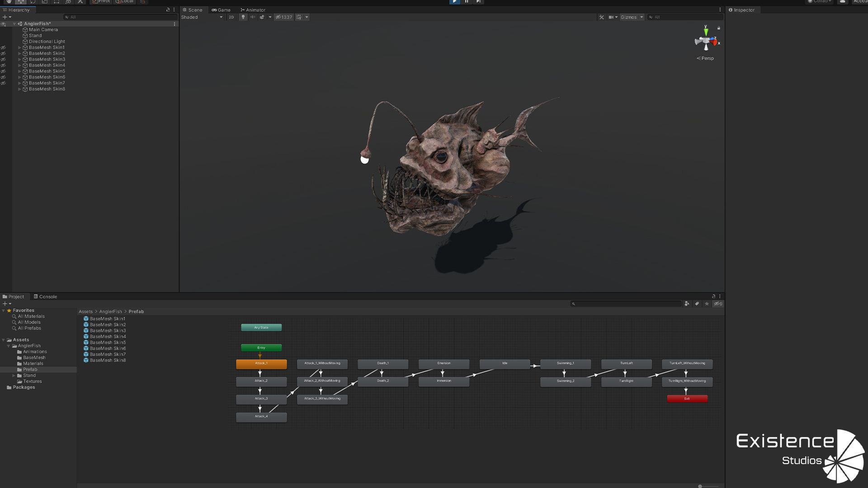
Task: Toggle grid visibility icon
Action: tap(299, 17)
